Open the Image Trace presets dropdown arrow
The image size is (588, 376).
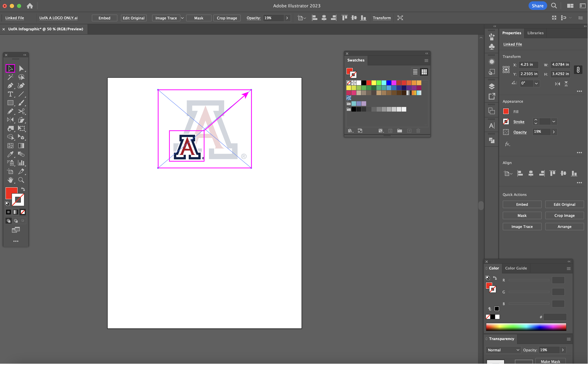click(x=182, y=18)
